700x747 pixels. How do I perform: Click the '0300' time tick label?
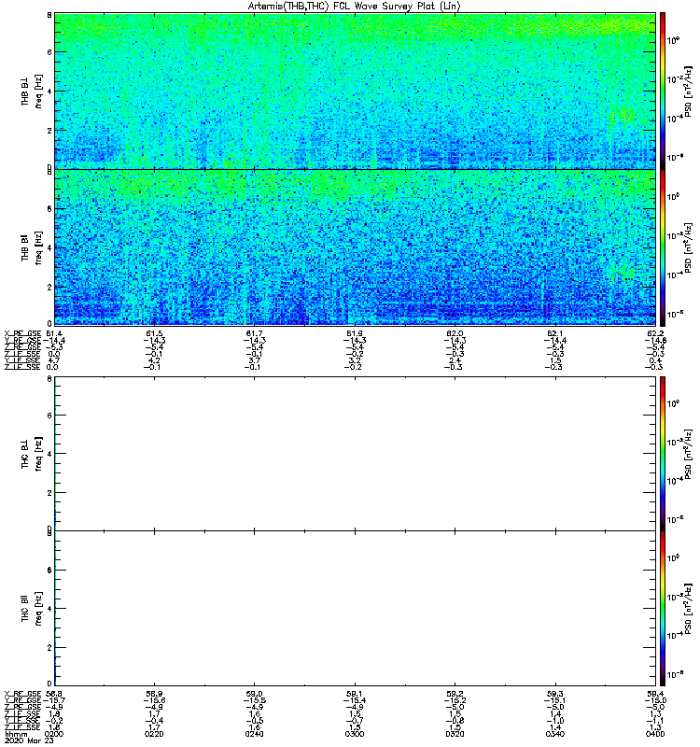355,734
